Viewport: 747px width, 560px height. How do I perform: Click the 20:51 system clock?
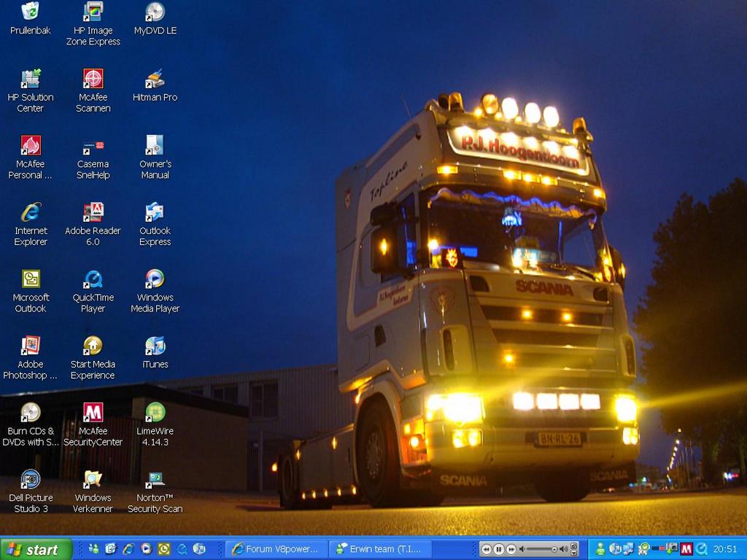[x=724, y=549]
